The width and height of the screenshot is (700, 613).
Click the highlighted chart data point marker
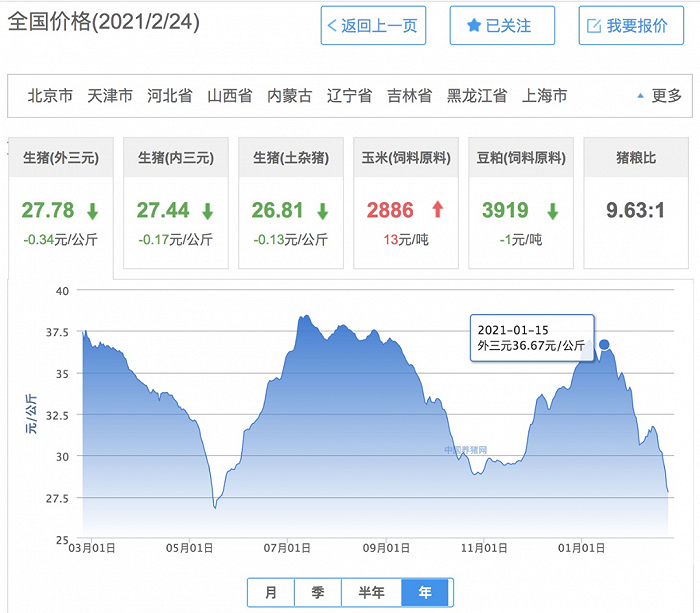(604, 345)
